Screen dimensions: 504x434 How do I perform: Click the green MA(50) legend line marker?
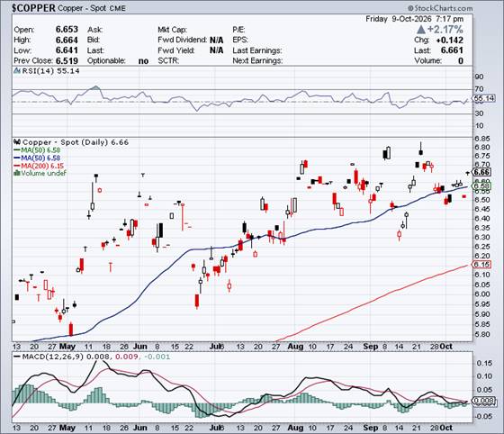click(17, 150)
